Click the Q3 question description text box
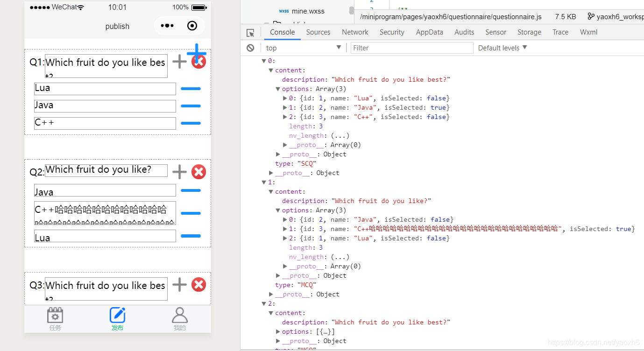 tap(106, 289)
